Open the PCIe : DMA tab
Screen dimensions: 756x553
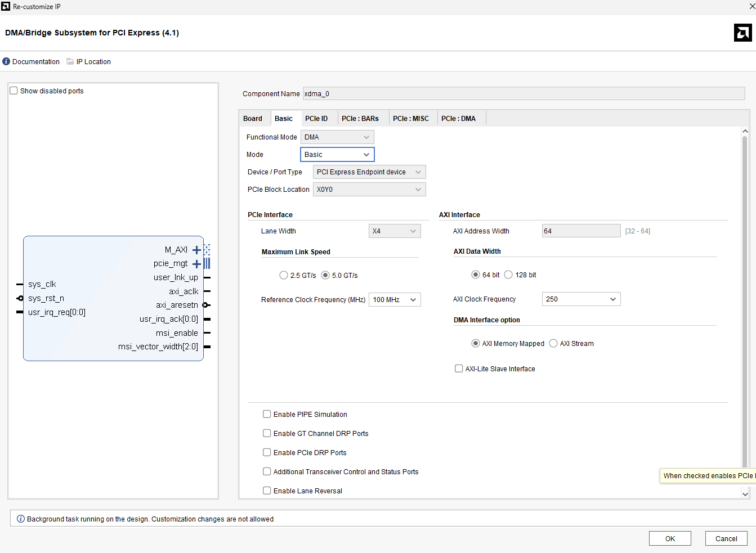[458, 118]
